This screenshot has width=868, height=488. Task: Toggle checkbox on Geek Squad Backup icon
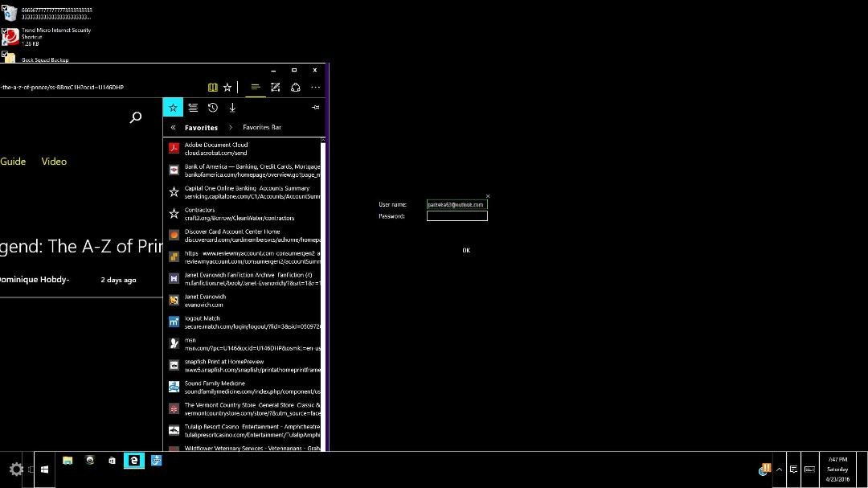click(x=5, y=55)
